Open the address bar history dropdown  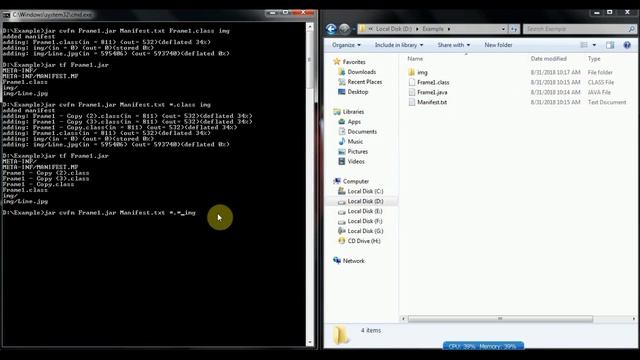coord(503,29)
